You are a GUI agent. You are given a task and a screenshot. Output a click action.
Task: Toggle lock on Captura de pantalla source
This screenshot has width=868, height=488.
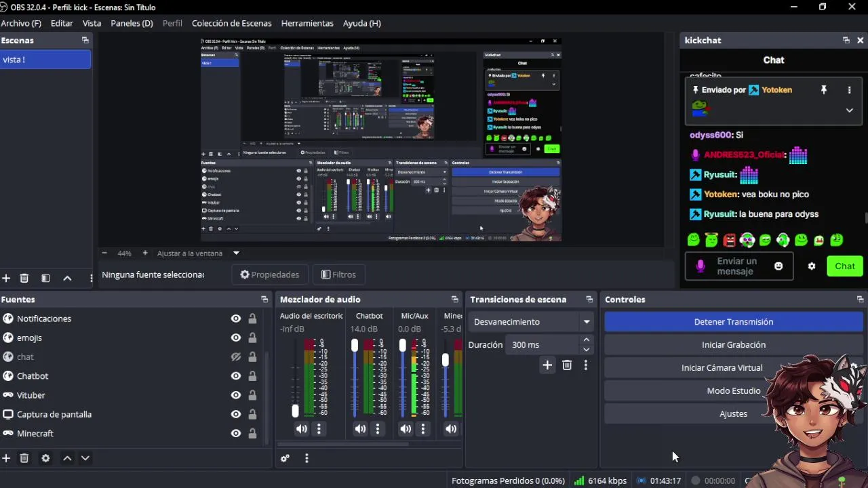[252, 414]
